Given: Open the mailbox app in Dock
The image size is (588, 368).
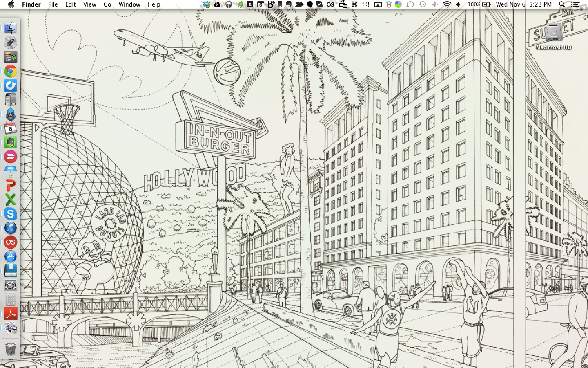Looking at the screenshot, I should click(x=11, y=99).
